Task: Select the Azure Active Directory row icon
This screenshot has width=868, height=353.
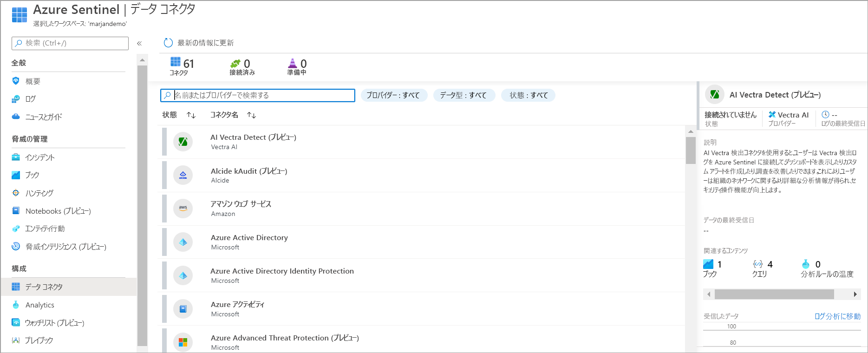Action: point(183,242)
